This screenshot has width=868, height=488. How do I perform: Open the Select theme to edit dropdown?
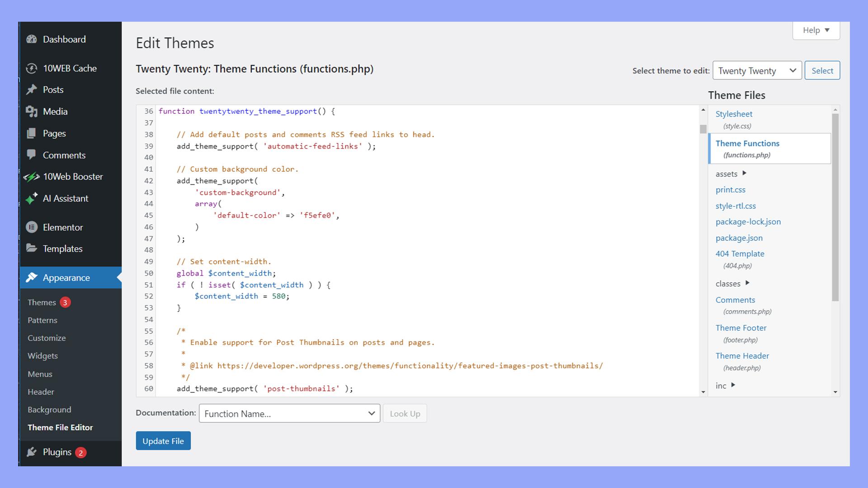point(757,70)
